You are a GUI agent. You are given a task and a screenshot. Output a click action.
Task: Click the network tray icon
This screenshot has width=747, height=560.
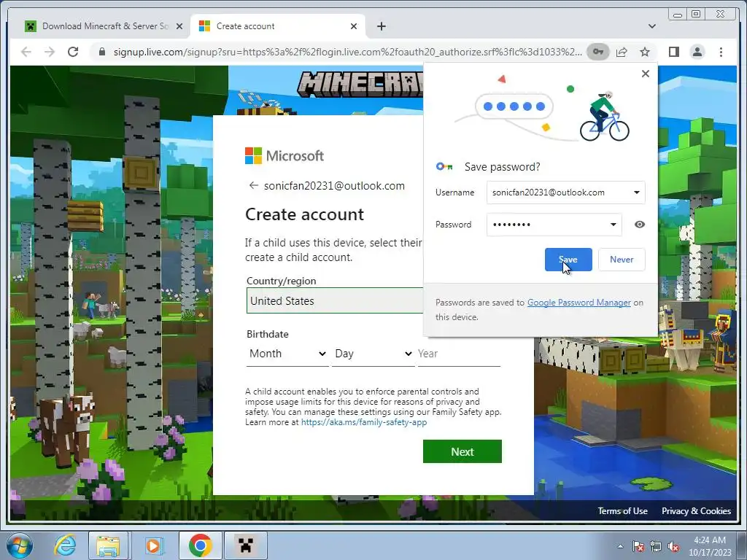coord(656,546)
